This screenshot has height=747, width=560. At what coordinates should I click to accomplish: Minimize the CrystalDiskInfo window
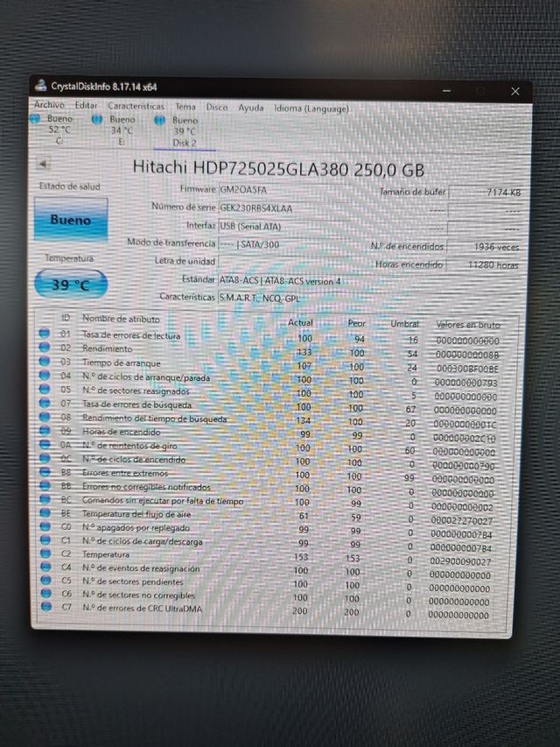[x=446, y=90]
